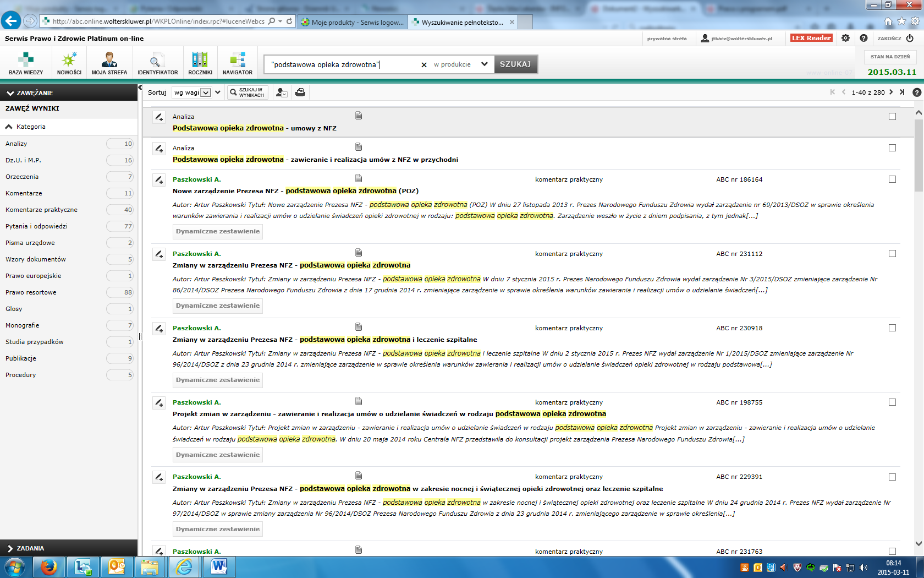Select checkbox for ABC nr 230918
Viewport: 924px width, 578px height.
[x=892, y=328]
